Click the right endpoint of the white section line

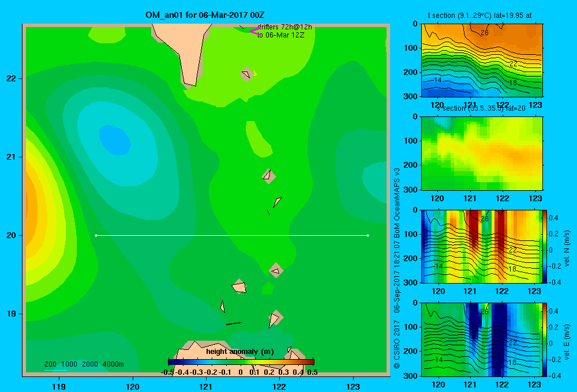click(x=368, y=235)
